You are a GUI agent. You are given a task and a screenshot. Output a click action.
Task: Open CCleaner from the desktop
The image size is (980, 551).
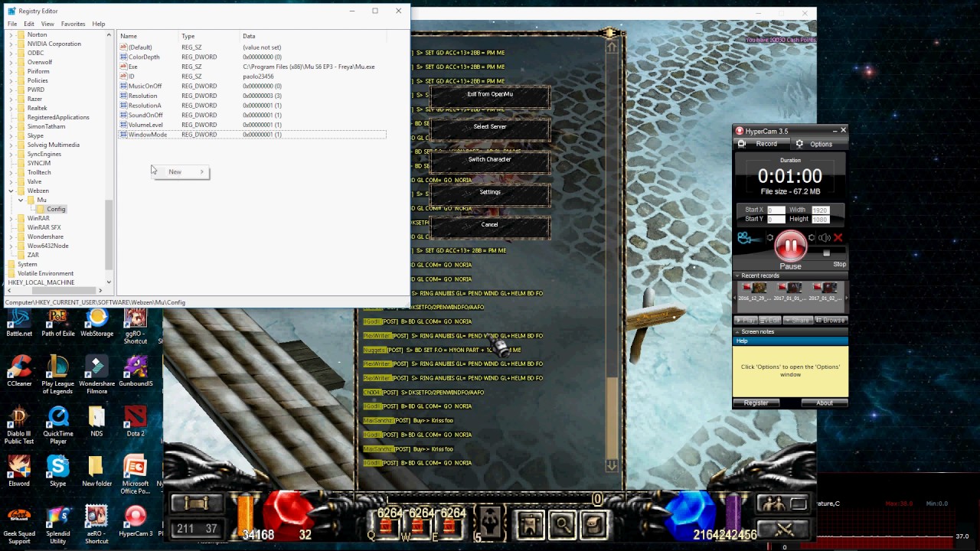19,372
